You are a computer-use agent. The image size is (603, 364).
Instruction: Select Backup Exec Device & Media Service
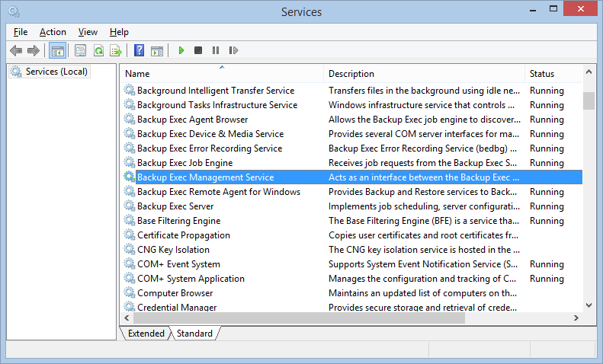pyautogui.click(x=210, y=133)
